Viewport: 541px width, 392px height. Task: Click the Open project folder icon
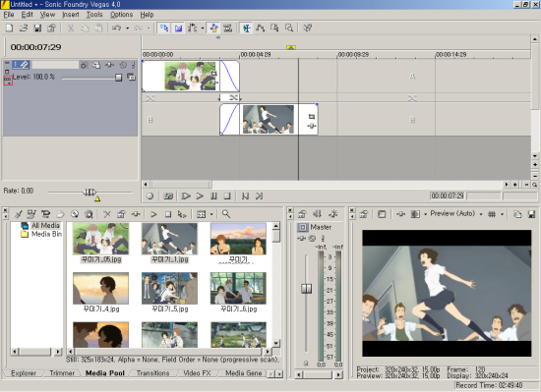24,28
